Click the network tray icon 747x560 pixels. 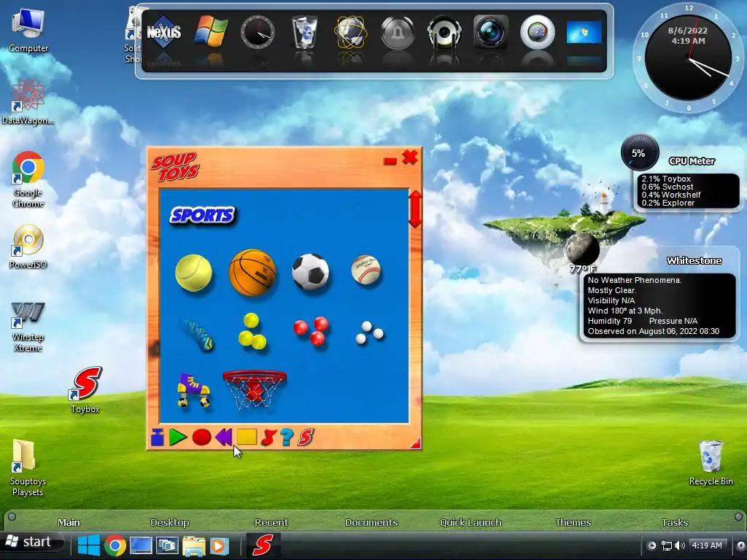(667, 545)
